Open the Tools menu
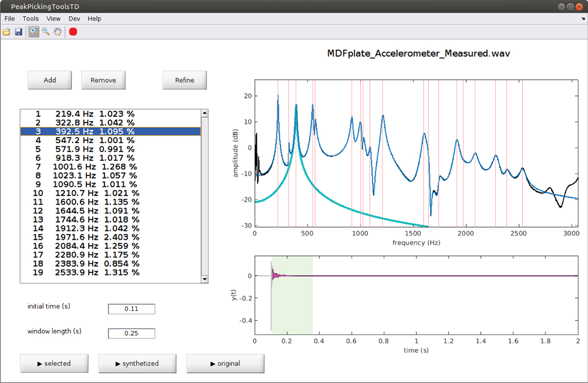This screenshot has width=588, height=383. pos(30,19)
